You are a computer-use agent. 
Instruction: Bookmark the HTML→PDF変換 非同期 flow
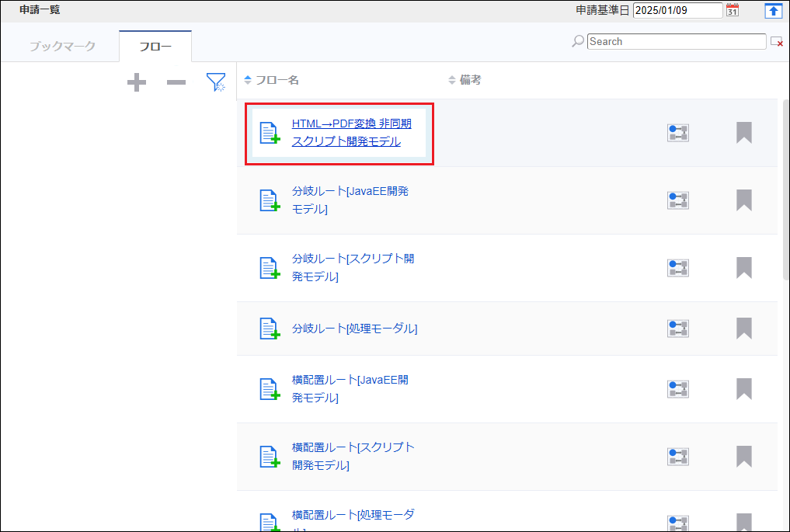tap(743, 133)
